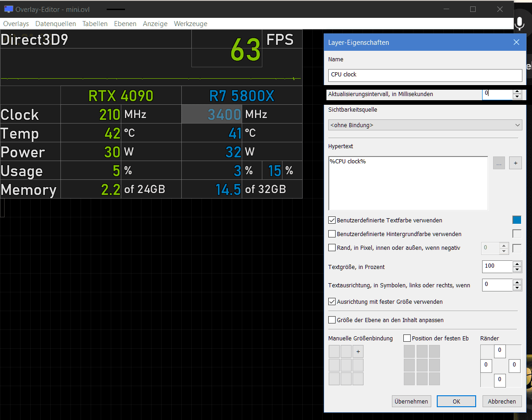
Task: Click the Textausrichtung value field
Action: pyautogui.click(x=497, y=285)
